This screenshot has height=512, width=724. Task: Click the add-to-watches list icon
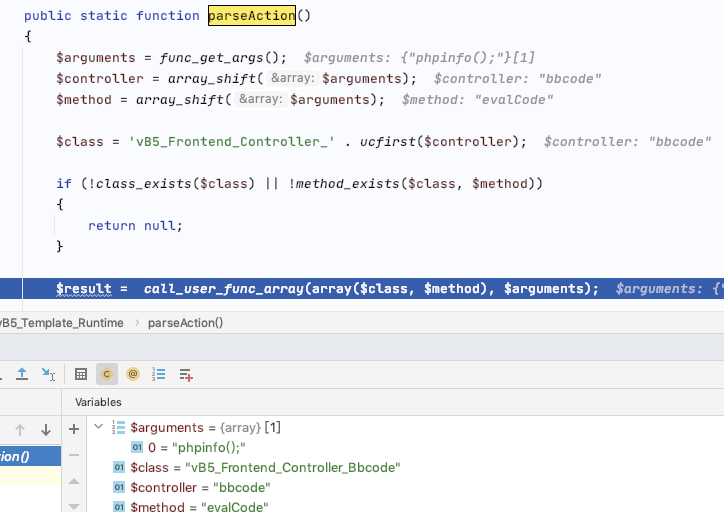point(186,374)
